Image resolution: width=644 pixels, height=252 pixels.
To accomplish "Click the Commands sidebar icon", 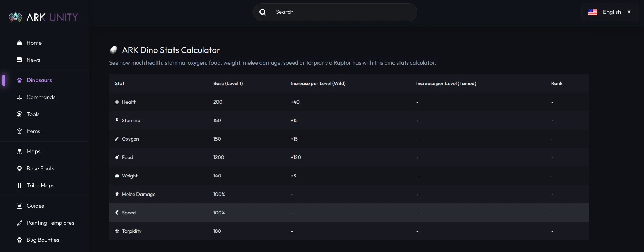I will 20,97.
